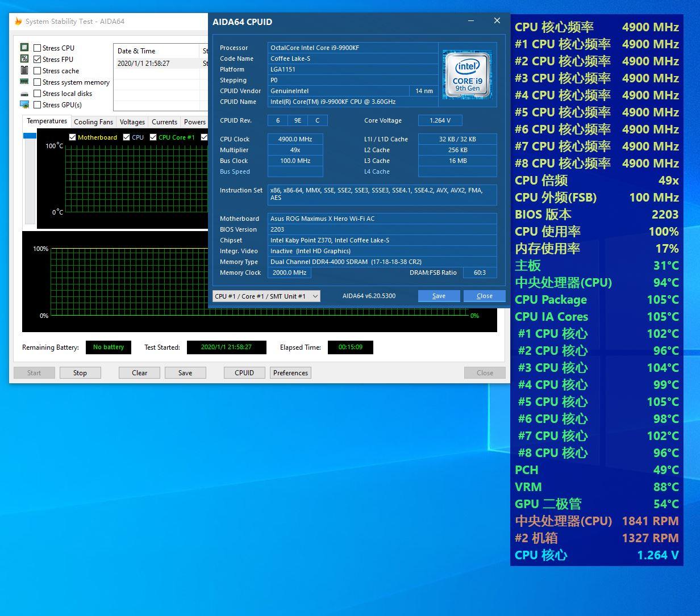
Task: Click the PCH 49°C sensor row
Action: (597, 470)
